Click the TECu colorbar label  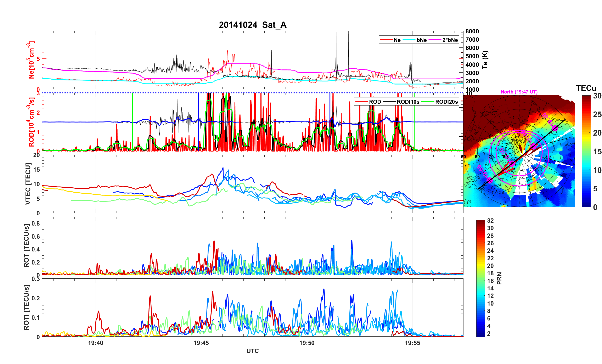pyautogui.click(x=586, y=88)
